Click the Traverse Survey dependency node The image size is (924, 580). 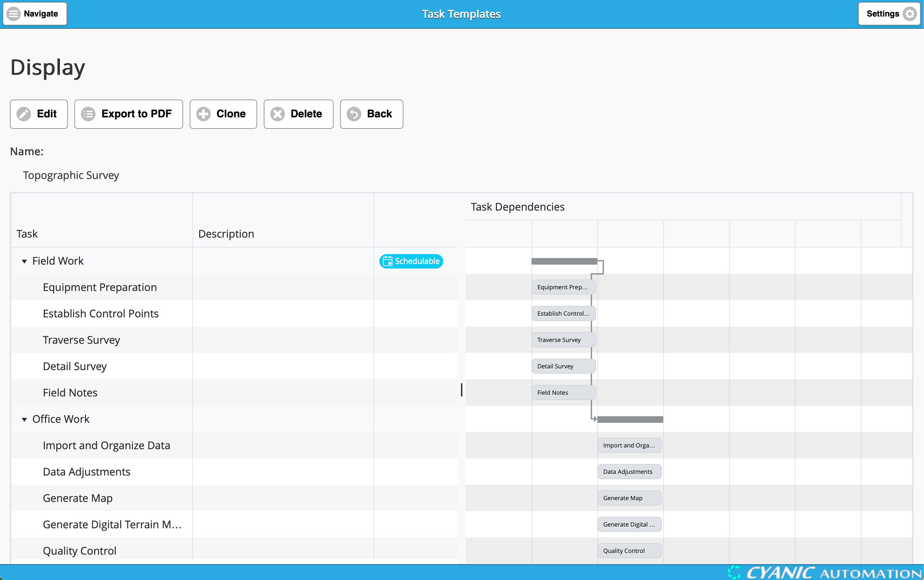[563, 340]
